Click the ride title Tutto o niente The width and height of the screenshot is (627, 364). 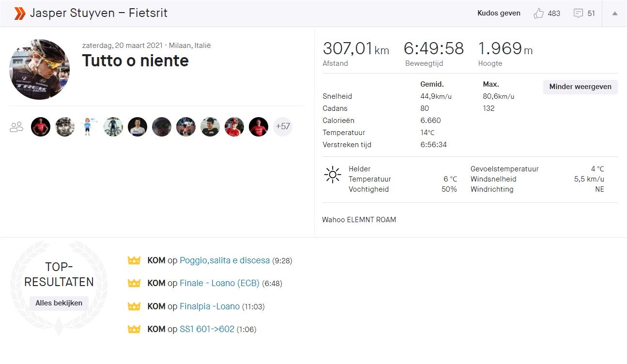point(136,61)
